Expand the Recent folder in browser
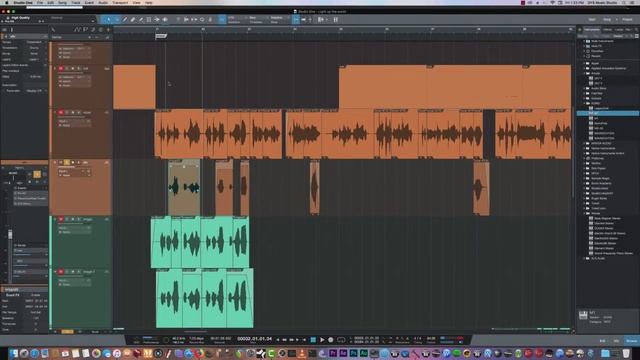Viewport: 640px width, 360px height. (x=584, y=56)
